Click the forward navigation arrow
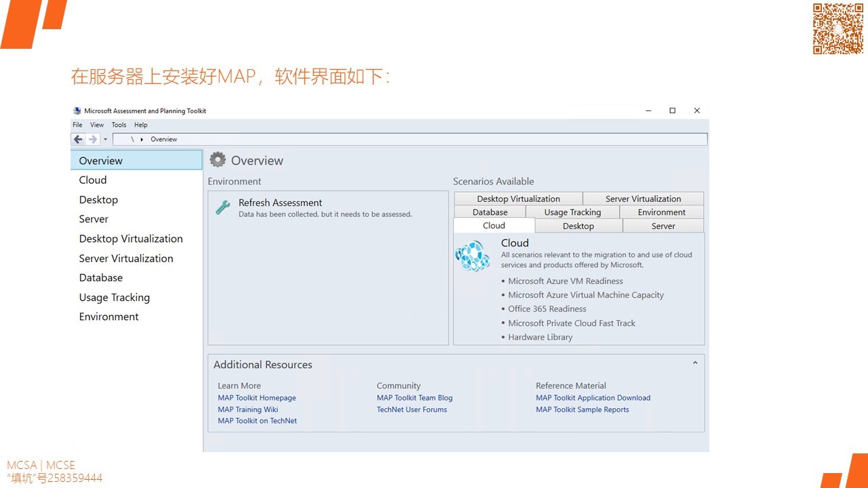 [x=93, y=139]
